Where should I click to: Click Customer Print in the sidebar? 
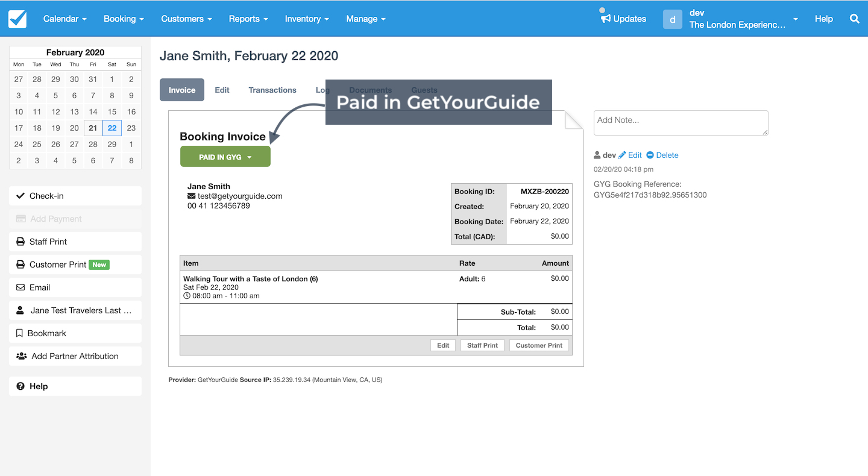(x=75, y=265)
